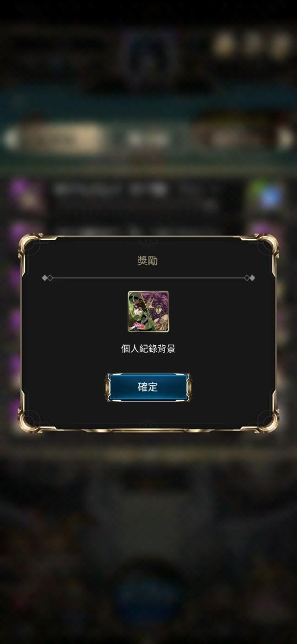Viewport: 297px width, 644px height.
Task: Tap the dialog's top-right golden corner ornament
Action: pos(266,246)
